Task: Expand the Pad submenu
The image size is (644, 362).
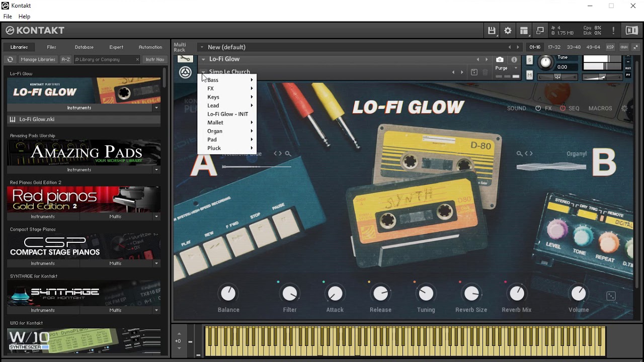Action: click(x=227, y=140)
